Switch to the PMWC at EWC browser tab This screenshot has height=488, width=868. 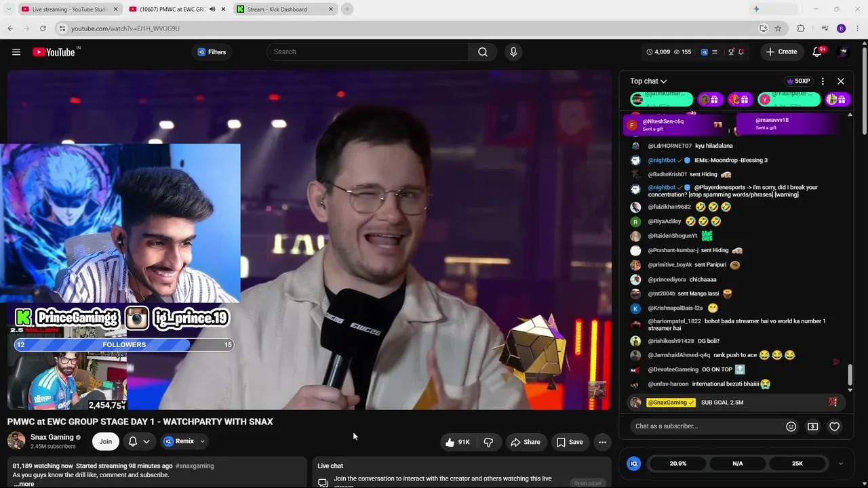pyautogui.click(x=171, y=9)
